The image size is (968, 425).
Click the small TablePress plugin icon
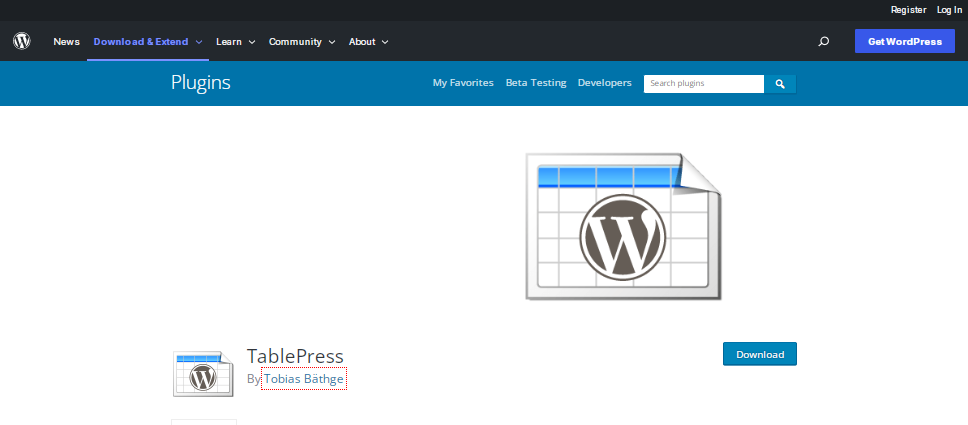[x=204, y=375]
